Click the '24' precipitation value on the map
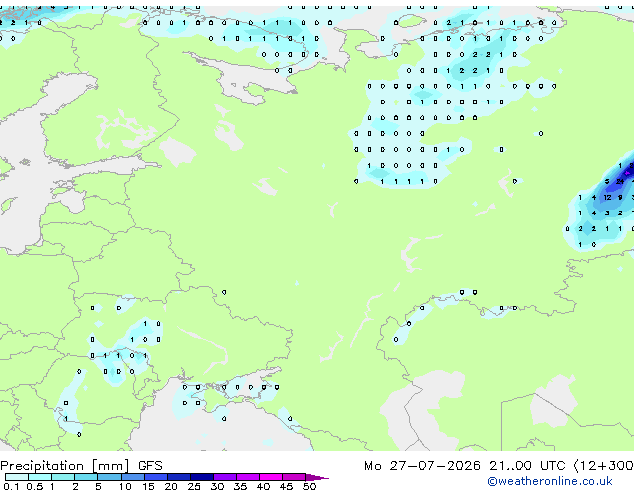This screenshot has height=490, width=634. (620, 182)
